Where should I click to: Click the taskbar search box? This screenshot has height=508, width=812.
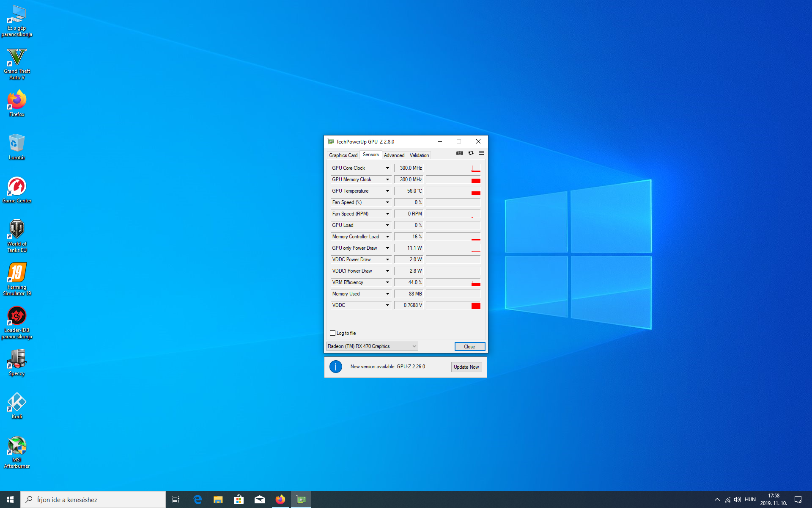click(x=93, y=500)
